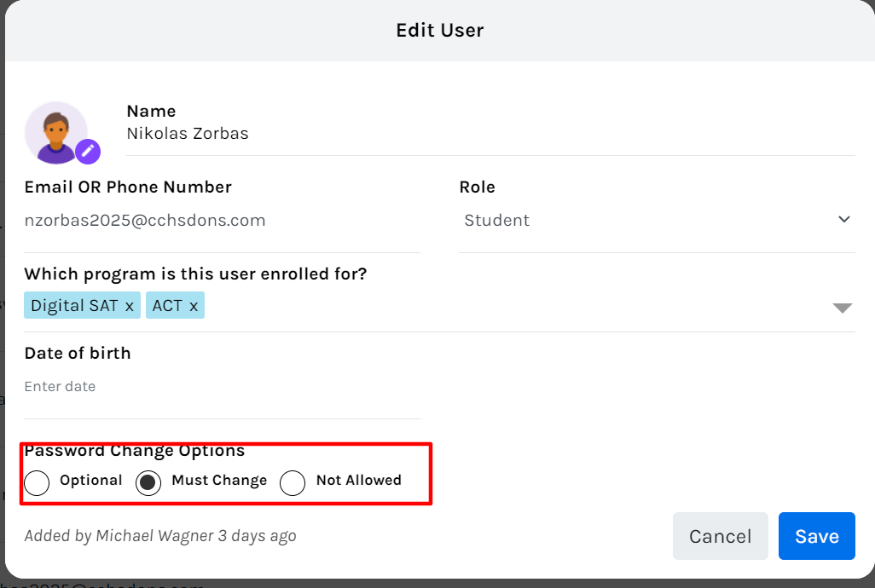The image size is (875, 588).
Task: Select the Must Change radio button
Action: 148,483
